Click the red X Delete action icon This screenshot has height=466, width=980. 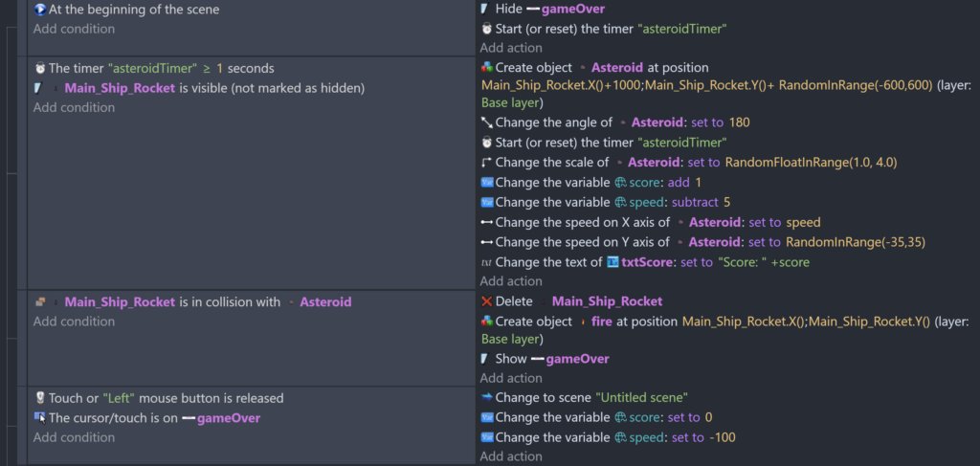click(x=486, y=301)
